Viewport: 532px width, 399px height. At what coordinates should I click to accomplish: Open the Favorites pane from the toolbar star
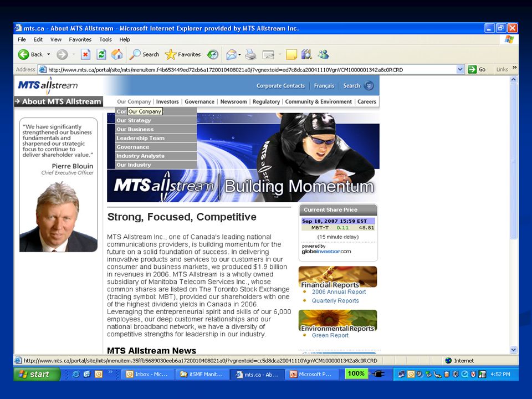[182, 54]
